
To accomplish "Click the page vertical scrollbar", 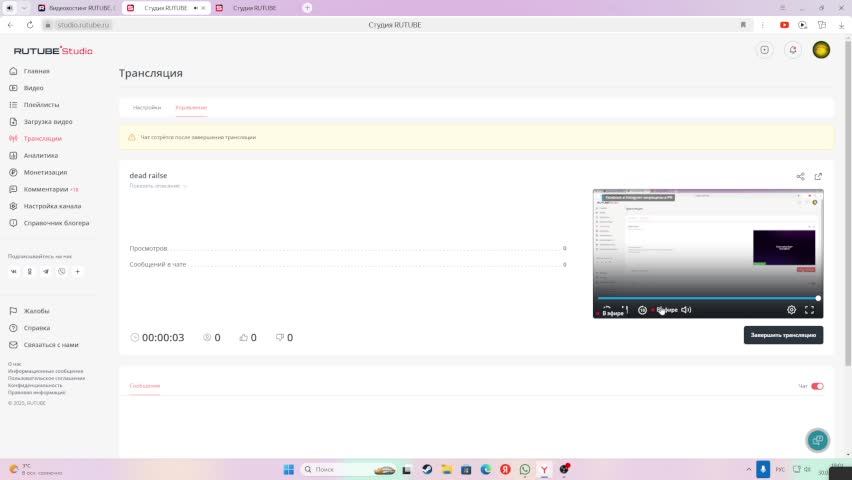I will pyautogui.click(x=848, y=201).
